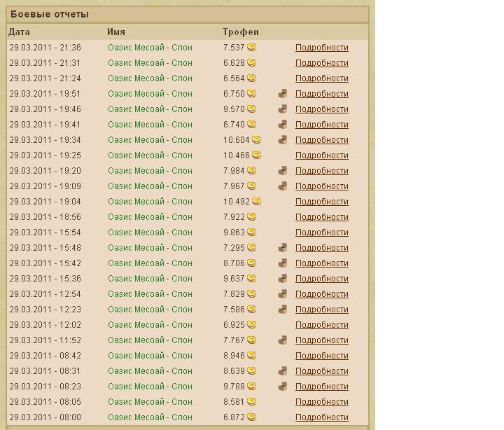
Task: Click the gold coin icon next to 6.925
Action: click(252, 325)
